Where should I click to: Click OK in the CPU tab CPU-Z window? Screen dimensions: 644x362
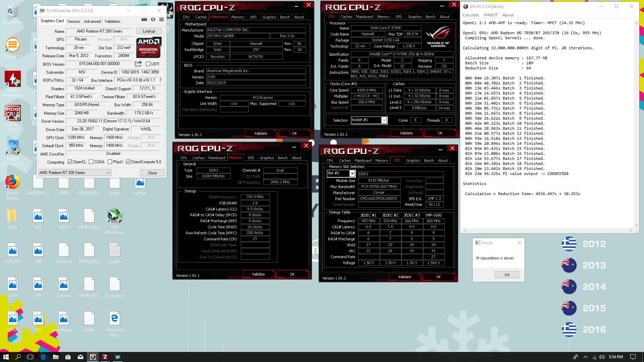click(x=440, y=133)
